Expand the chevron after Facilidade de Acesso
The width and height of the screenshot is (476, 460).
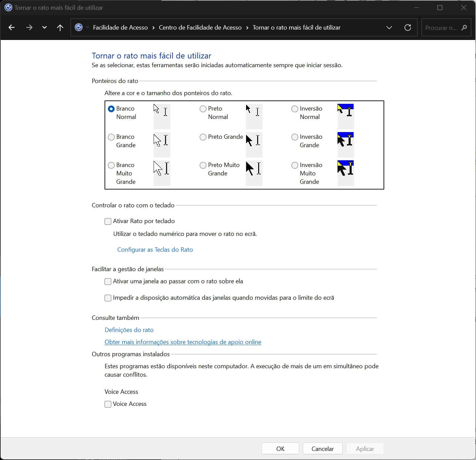click(x=153, y=28)
